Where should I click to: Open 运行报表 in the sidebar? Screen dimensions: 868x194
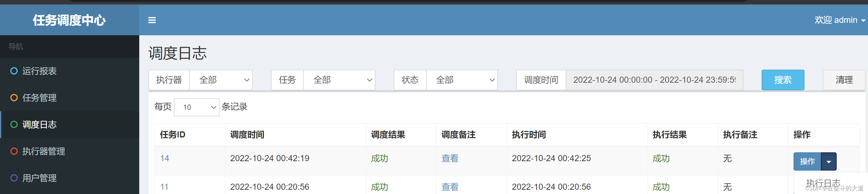coord(69,71)
